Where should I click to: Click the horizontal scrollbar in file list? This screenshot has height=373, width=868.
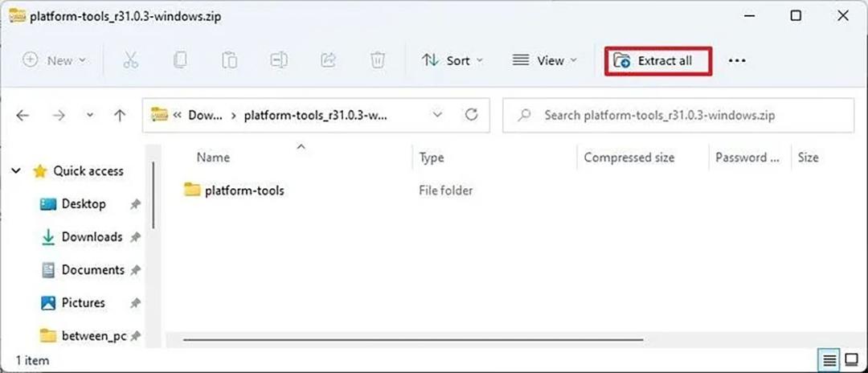tap(413, 340)
